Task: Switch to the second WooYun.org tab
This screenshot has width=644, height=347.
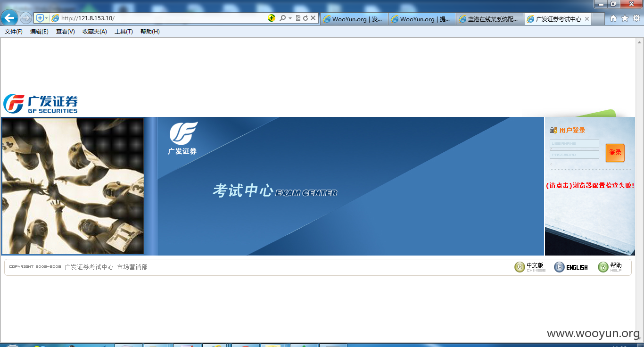Action: [422, 19]
